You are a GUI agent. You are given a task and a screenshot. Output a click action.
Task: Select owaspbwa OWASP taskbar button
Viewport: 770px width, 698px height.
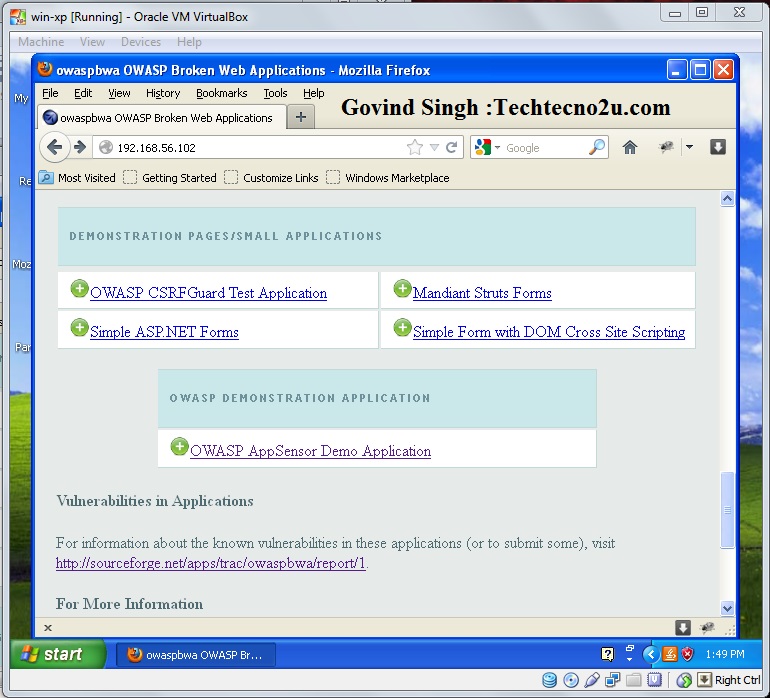195,655
